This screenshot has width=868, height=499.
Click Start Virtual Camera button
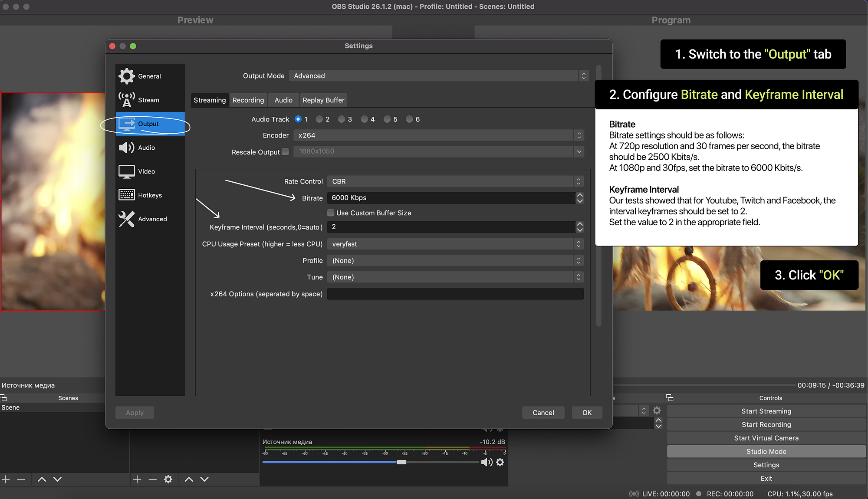[766, 438]
